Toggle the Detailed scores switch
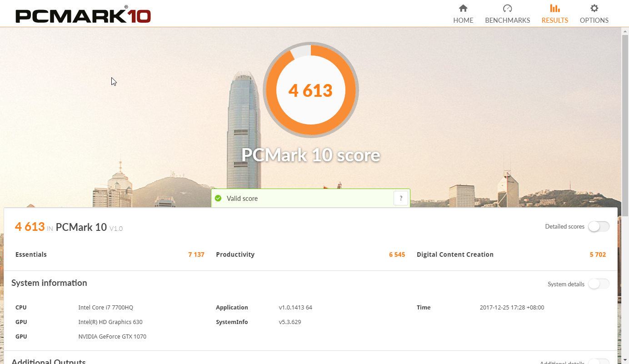This screenshot has height=364, width=629. coord(599,226)
